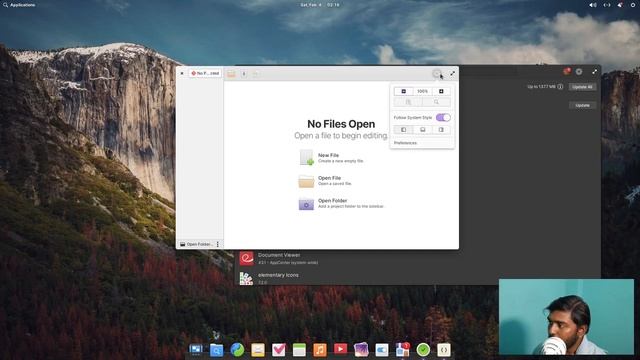Open the session power indicator in the top panel
The width and height of the screenshot is (640, 360).
tap(633, 5)
